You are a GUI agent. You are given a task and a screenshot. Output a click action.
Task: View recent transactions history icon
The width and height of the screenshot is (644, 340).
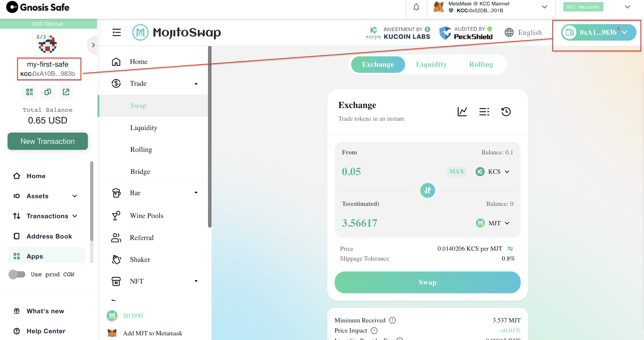[506, 112]
